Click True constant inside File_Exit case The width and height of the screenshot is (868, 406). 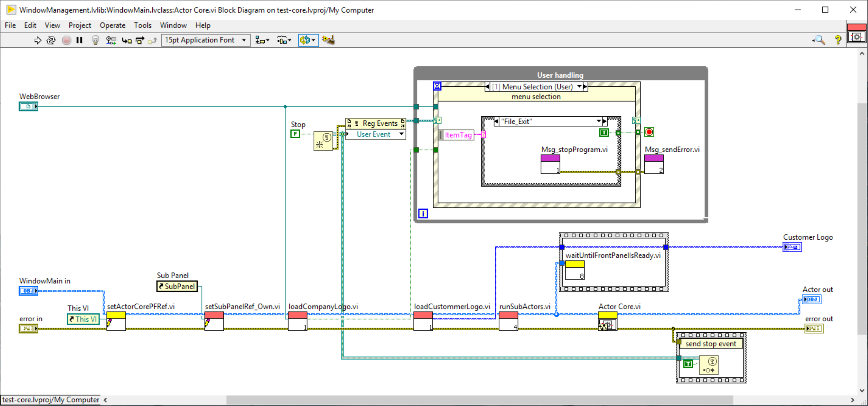coord(604,133)
